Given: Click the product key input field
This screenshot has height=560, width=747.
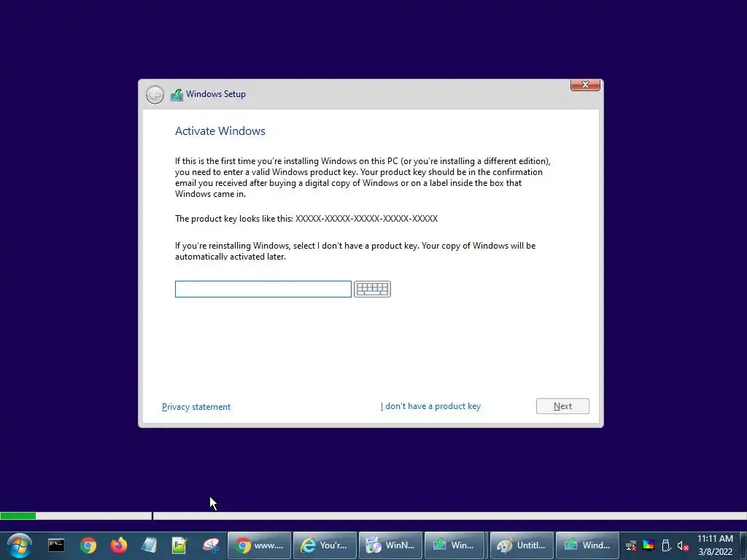Looking at the screenshot, I should 263,289.
